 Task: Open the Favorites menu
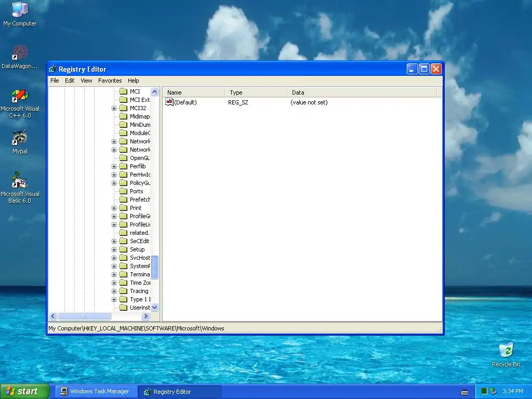tap(110, 81)
